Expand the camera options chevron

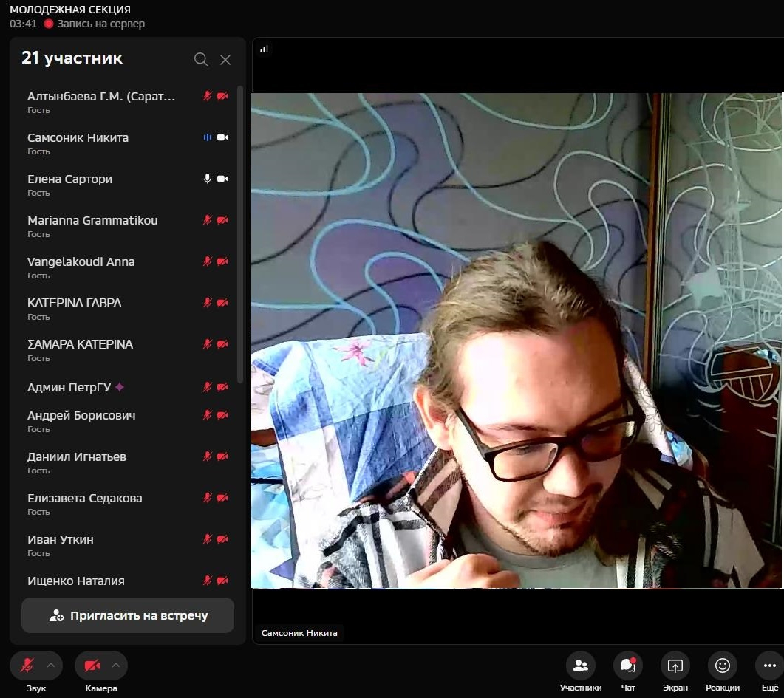click(115, 666)
